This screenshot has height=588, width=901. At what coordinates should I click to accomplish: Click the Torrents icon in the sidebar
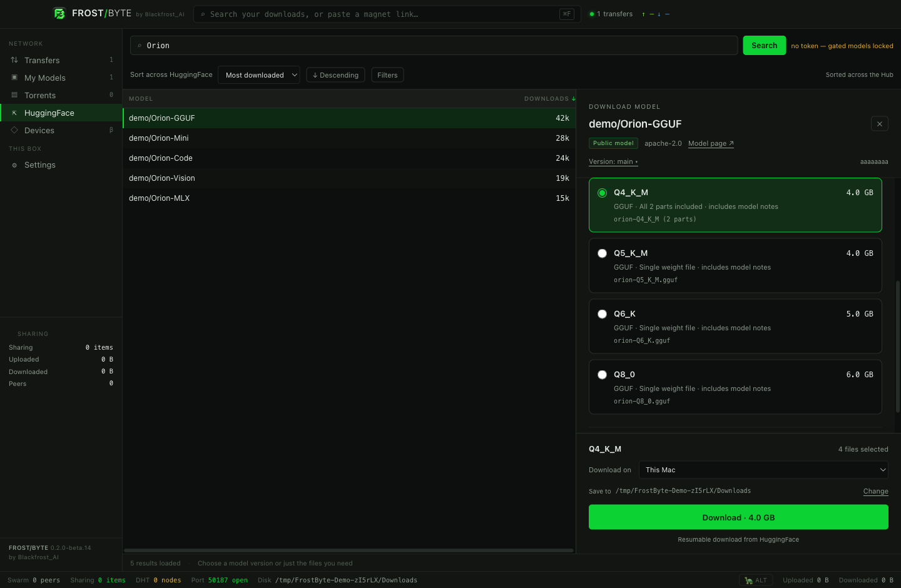[x=14, y=95]
